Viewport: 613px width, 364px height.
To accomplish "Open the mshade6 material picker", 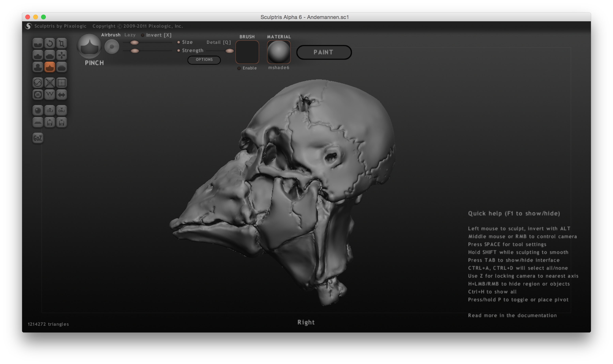I will point(278,52).
